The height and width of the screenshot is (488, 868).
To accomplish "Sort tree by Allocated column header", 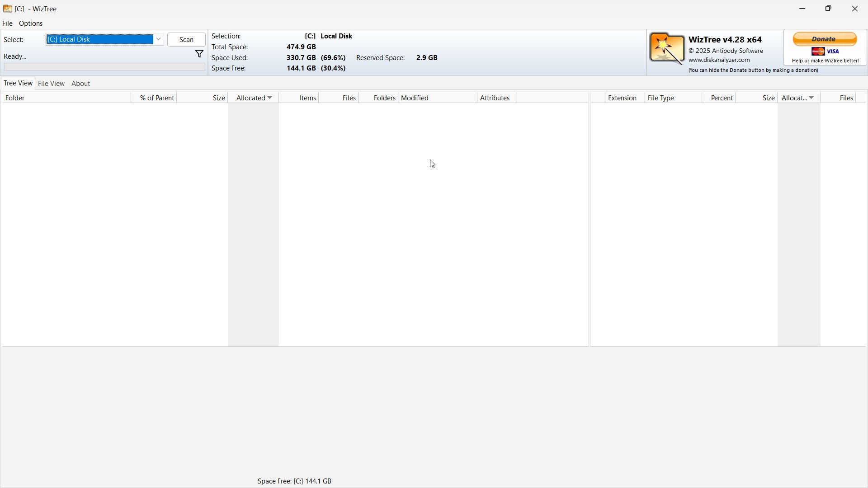I will coord(254,98).
